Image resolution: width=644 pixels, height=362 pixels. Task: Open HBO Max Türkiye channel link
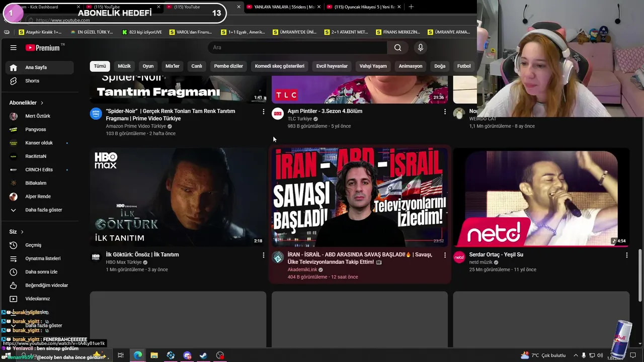124,262
